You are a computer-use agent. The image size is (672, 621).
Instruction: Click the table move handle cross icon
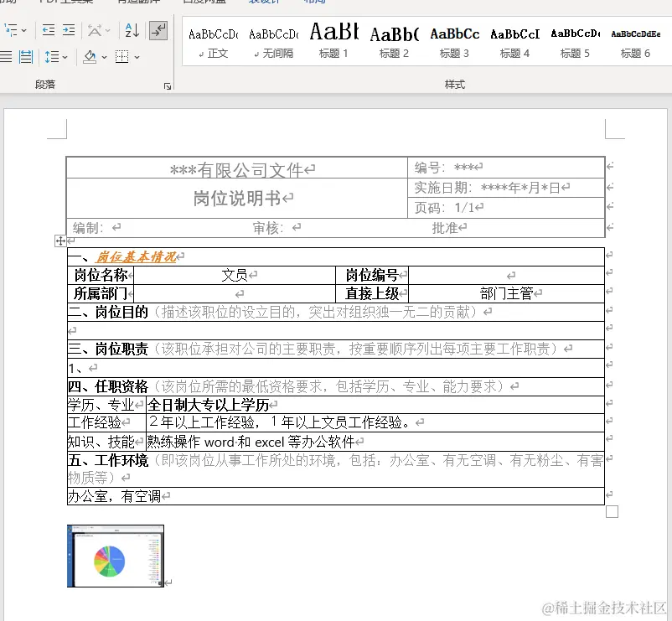tap(60, 241)
